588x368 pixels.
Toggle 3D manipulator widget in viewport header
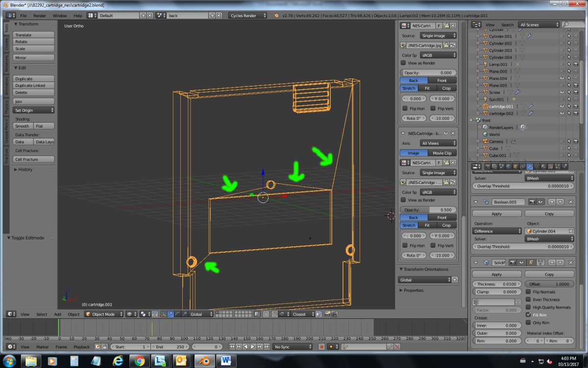click(x=163, y=314)
